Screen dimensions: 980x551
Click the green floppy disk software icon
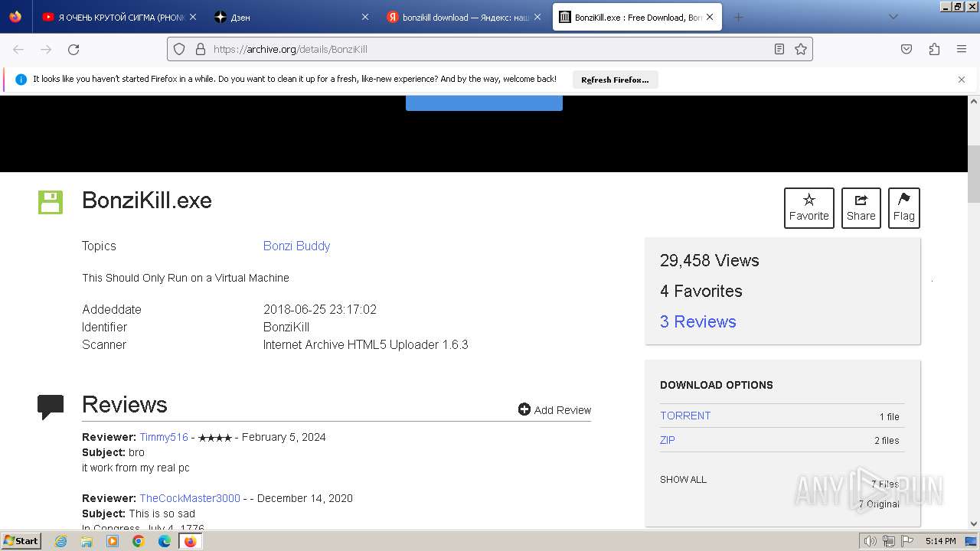pyautogui.click(x=51, y=202)
